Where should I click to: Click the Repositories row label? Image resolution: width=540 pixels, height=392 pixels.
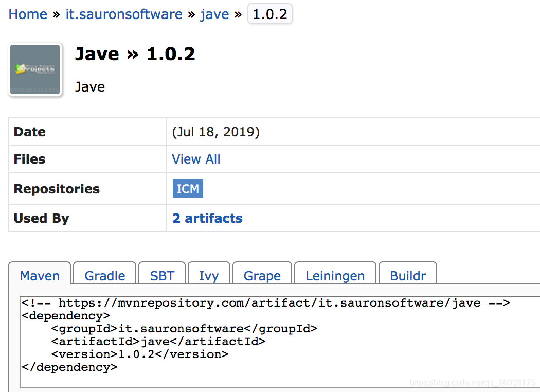coord(57,189)
